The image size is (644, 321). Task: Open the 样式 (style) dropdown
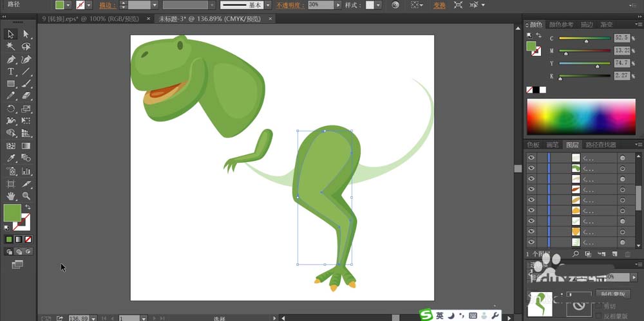378,5
